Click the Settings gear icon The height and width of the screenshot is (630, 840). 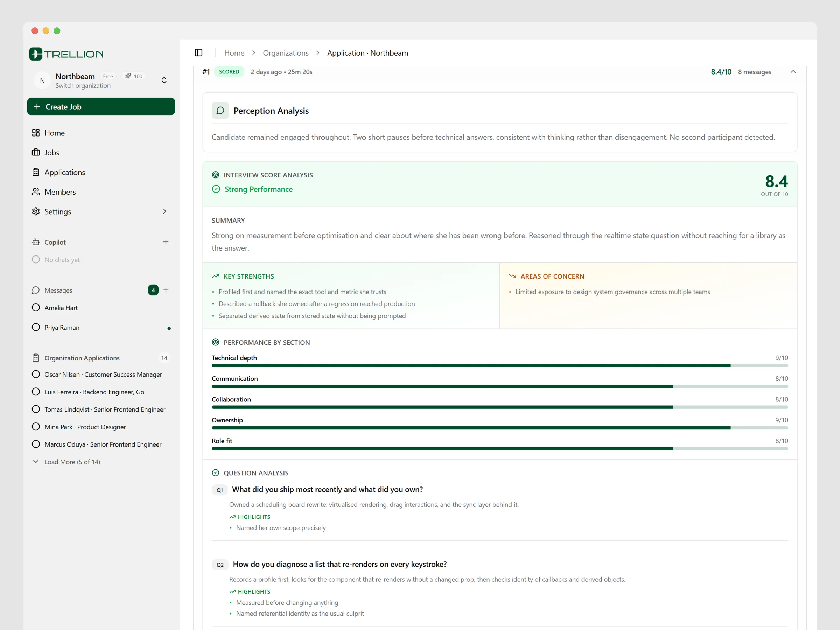pyautogui.click(x=36, y=211)
